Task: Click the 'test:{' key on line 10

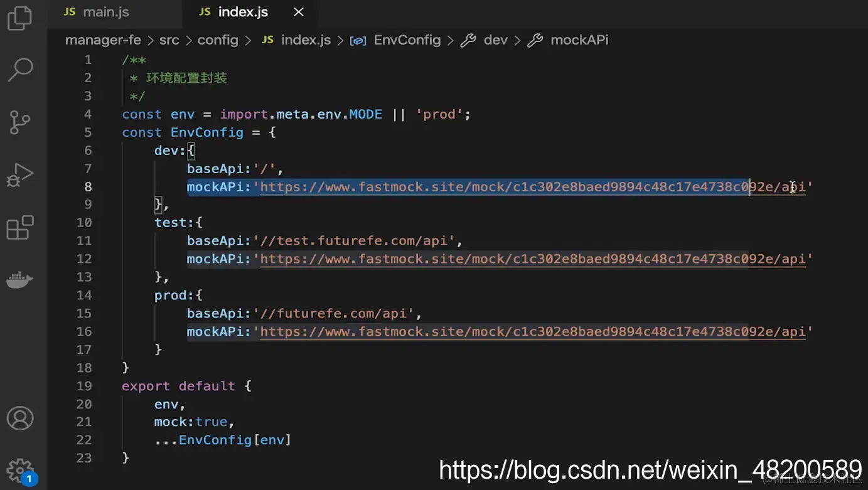Action: (x=179, y=223)
